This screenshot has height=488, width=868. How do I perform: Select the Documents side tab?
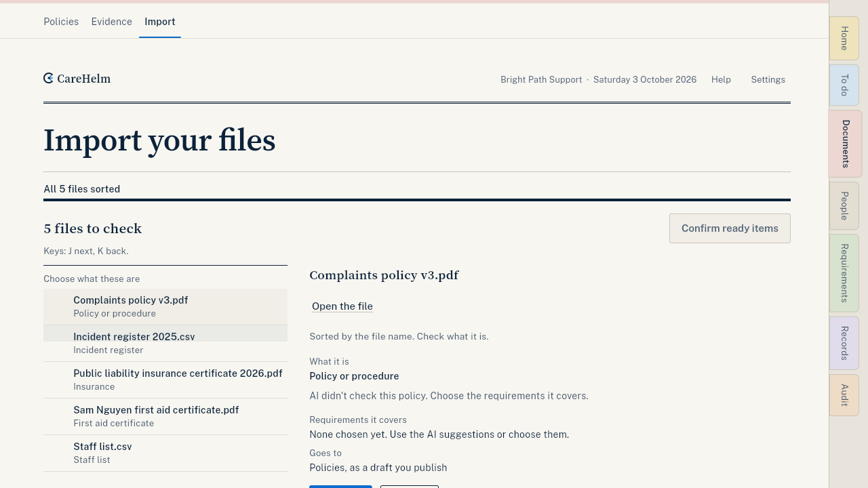[x=845, y=144]
